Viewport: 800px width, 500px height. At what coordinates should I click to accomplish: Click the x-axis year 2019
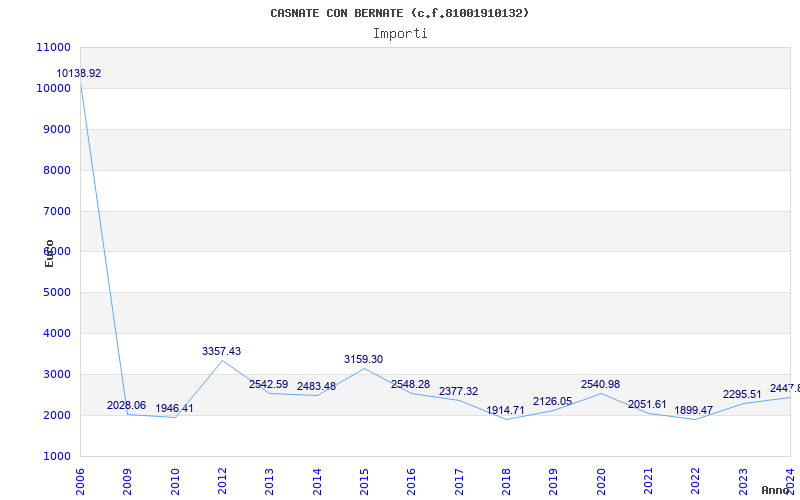click(x=554, y=482)
